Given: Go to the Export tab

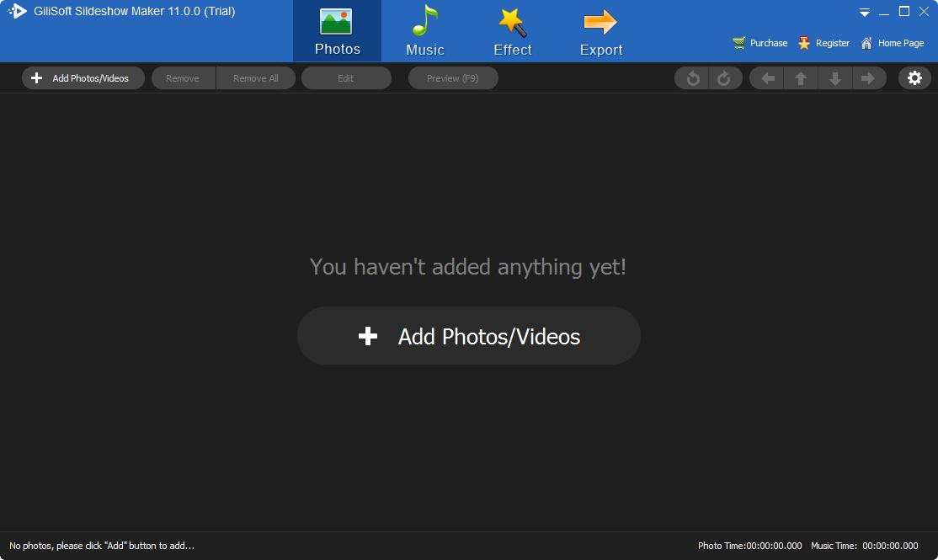Looking at the screenshot, I should pyautogui.click(x=600, y=31).
